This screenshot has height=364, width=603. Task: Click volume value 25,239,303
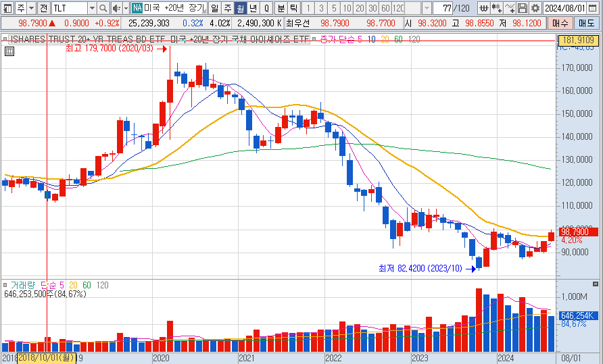tap(149, 24)
